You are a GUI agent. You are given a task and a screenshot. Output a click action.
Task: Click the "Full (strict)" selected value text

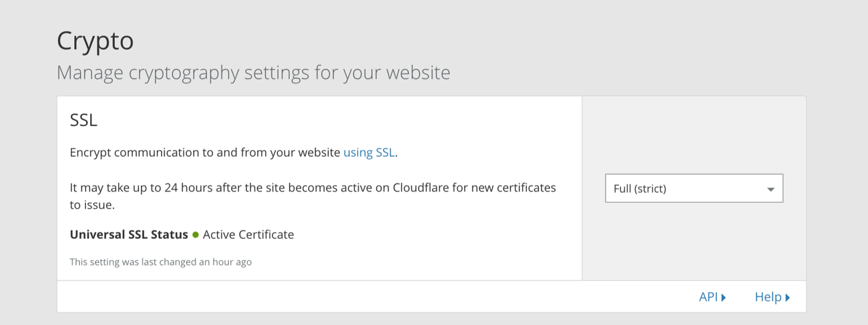640,189
